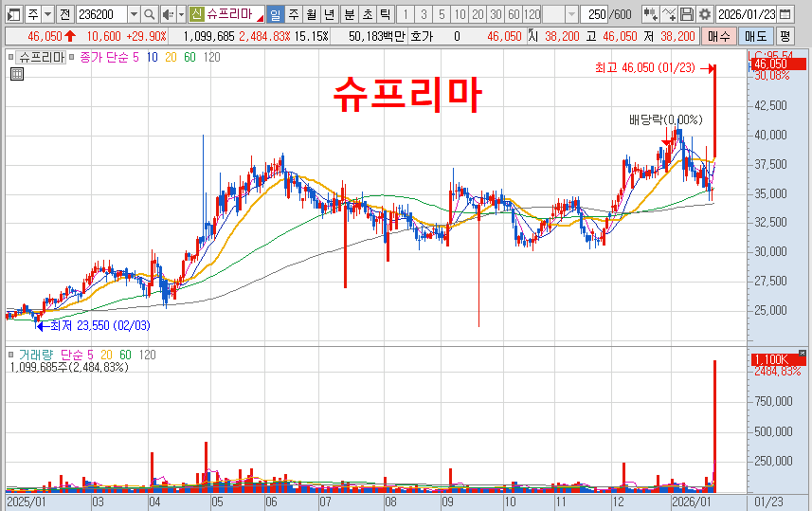Toggle the small square before 거래량 legend
This screenshot has width=812, height=511.
click(x=10, y=355)
